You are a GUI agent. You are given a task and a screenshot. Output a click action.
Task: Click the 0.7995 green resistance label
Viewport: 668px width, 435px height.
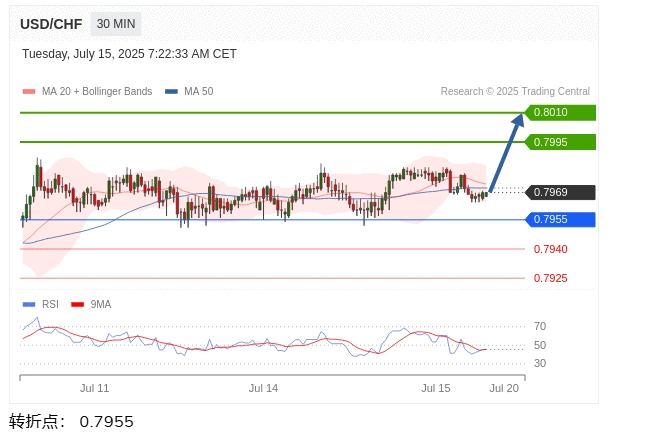[x=560, y=142]
